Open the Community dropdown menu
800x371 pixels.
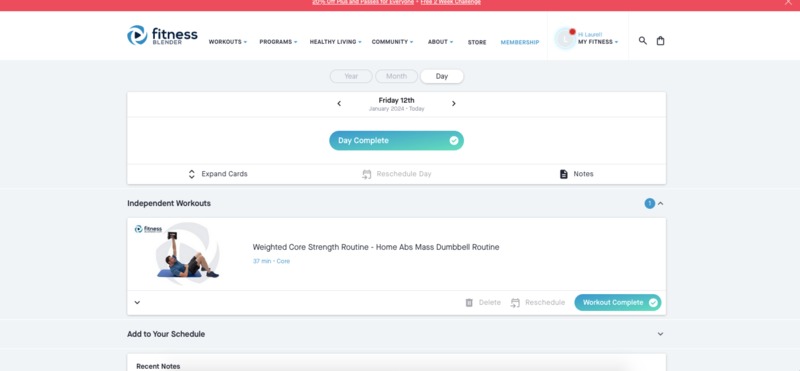point(392,42)
